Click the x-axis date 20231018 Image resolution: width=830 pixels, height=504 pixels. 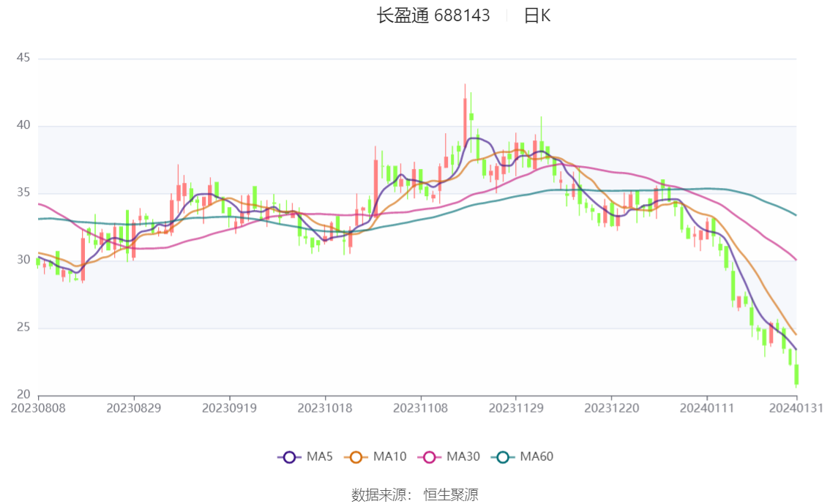pos(325,408)
